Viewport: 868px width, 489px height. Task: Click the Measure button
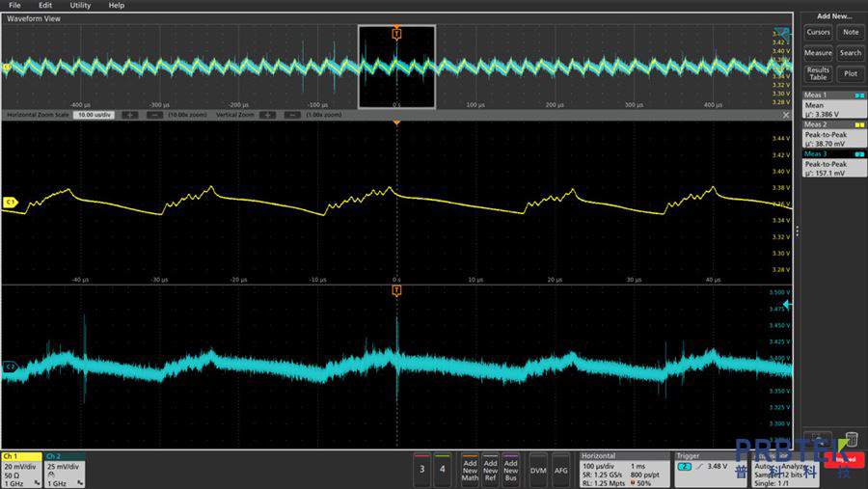coord(818,53)
